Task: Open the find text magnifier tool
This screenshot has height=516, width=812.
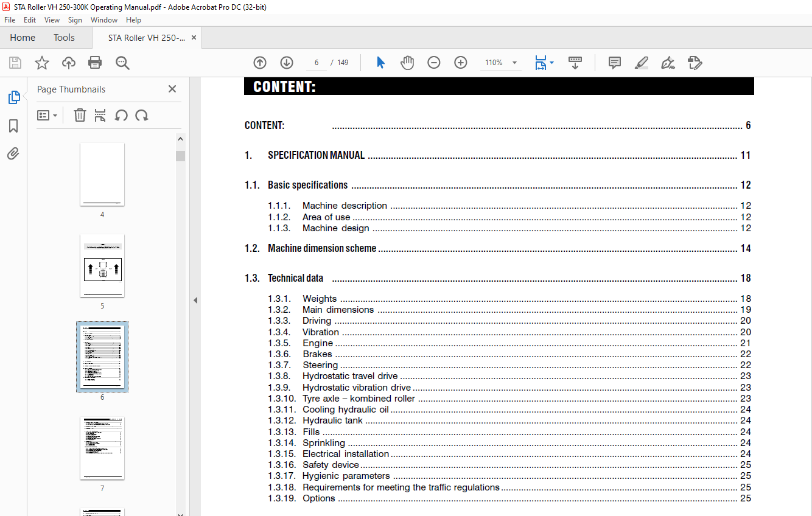Action: click(x=122, y=63)
